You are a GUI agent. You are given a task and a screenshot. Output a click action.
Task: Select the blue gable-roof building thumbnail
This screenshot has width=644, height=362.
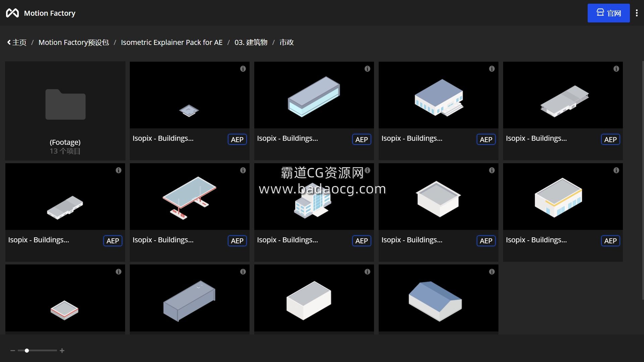click(x=438, y=298)
